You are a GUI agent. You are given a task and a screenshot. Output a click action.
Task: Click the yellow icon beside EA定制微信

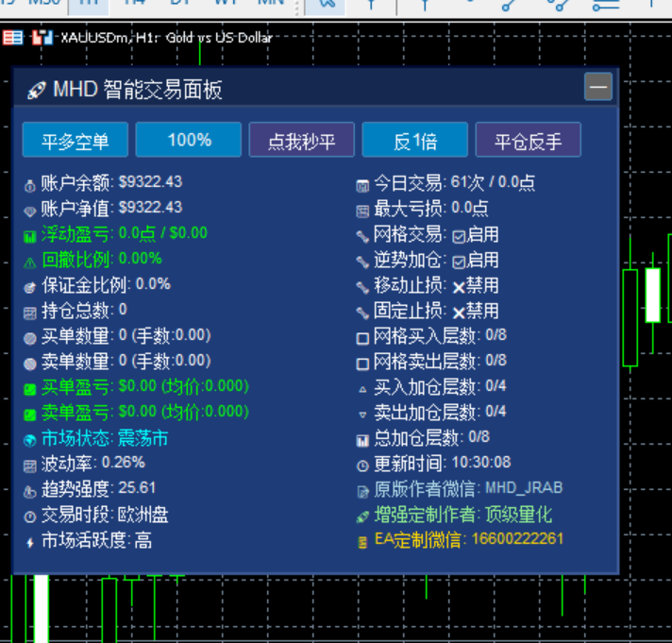(362, 543)
